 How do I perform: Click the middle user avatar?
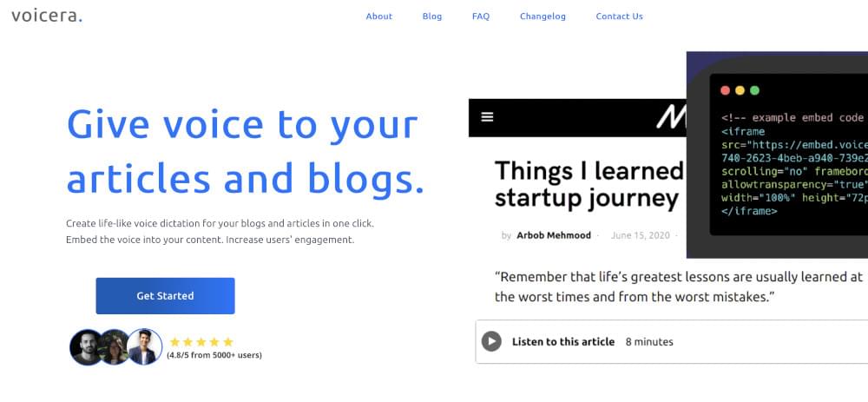click(115, 347)
